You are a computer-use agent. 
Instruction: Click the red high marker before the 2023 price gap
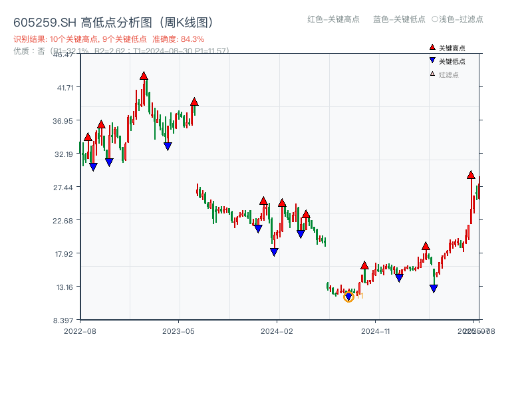click(x=194, y=101)
